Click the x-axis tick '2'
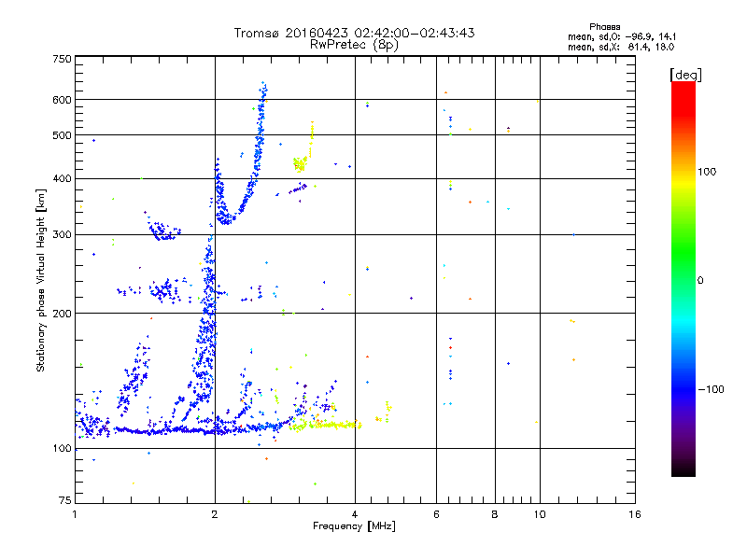747x560 pixels. (215, 514)
